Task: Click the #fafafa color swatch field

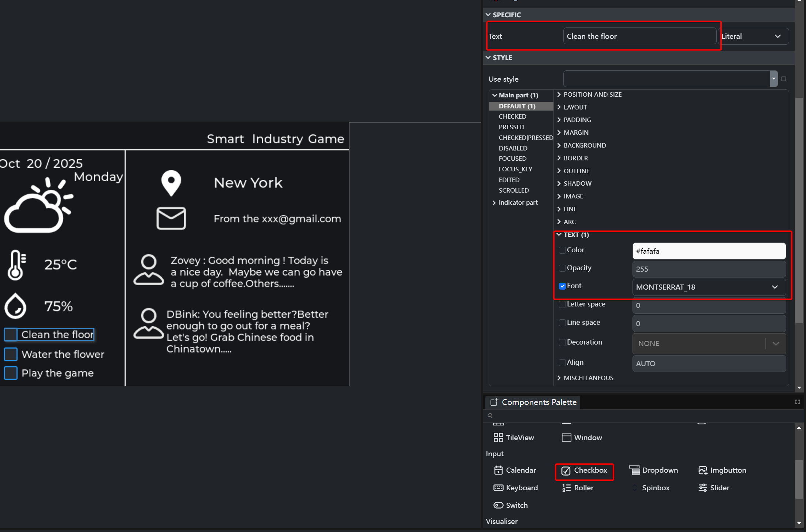Action: pyautogui.click(x=709, y=251)
